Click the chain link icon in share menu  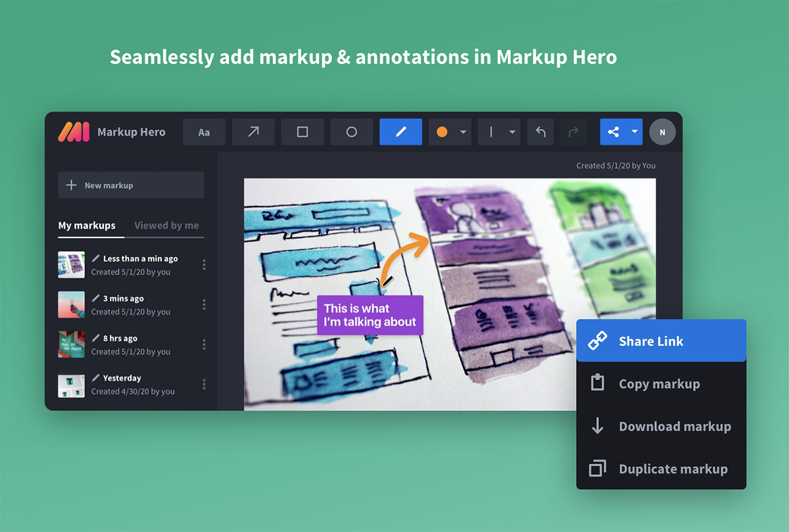coord(598,341)
